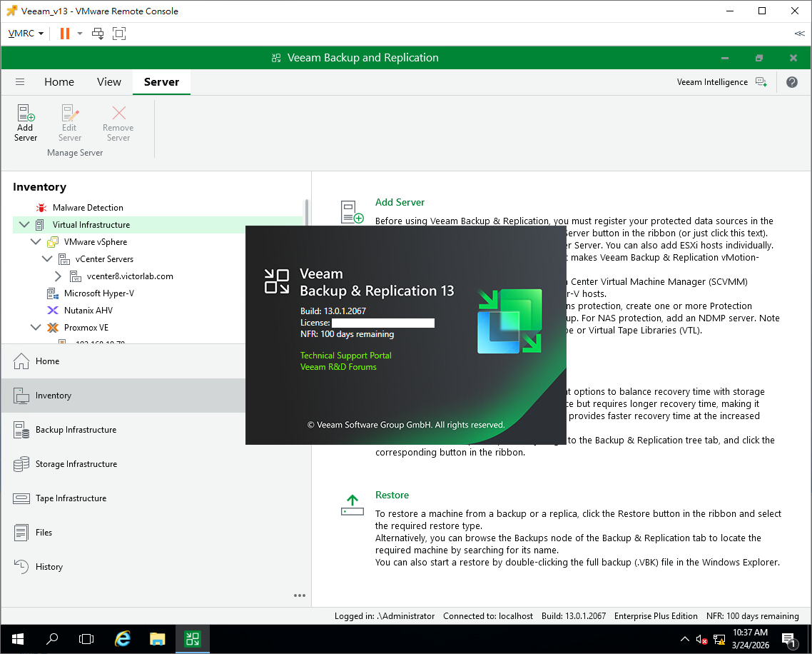Switch to the Home ribbon tab
Screen dimensions: 812x654
click(x=59, y=82)
